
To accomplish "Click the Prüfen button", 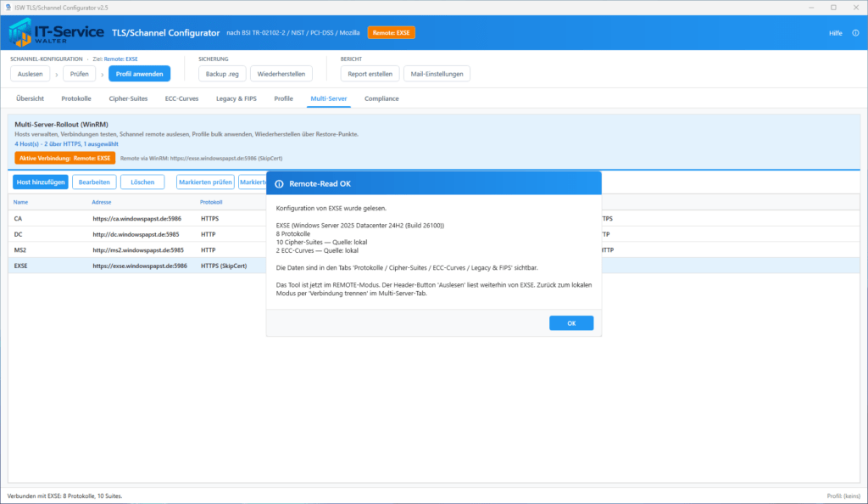I will click(79, 74).
